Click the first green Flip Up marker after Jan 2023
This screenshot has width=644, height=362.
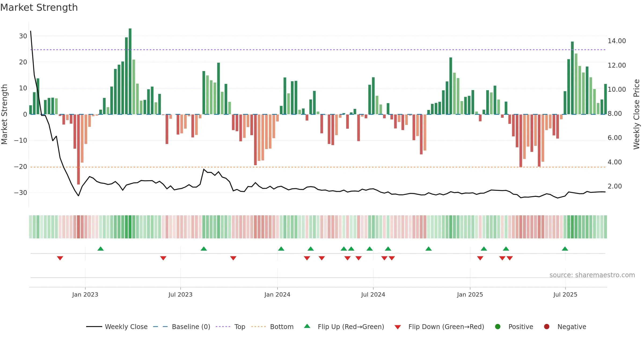101,249
